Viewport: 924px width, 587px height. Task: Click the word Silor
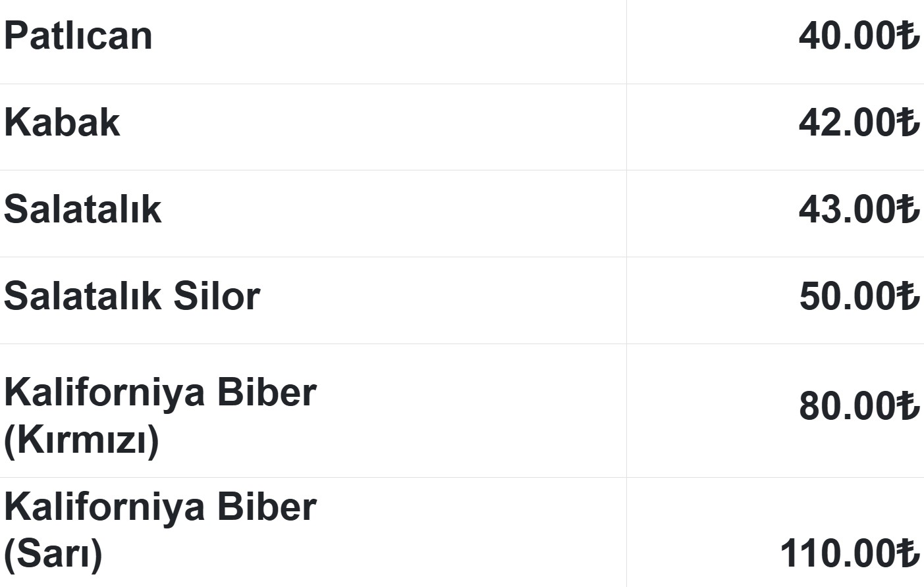[217, 297]
